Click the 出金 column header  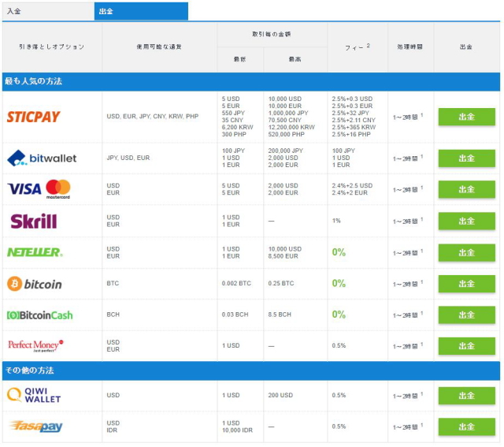466,47
